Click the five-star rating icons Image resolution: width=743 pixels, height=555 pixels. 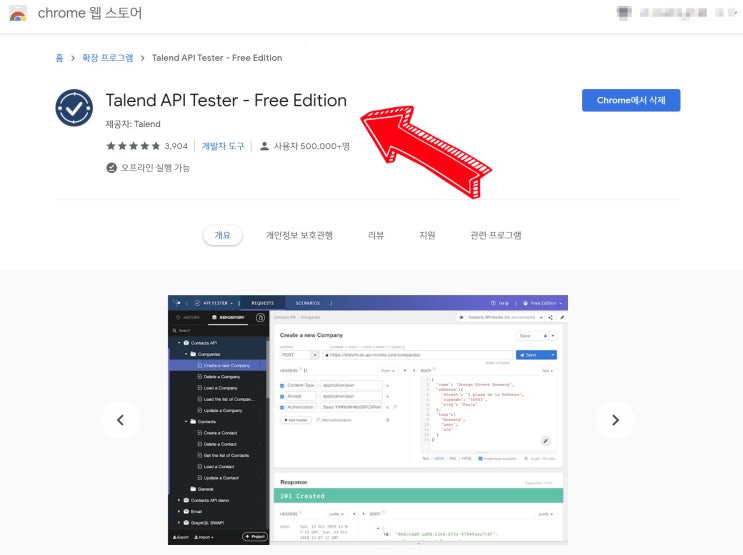133,146
